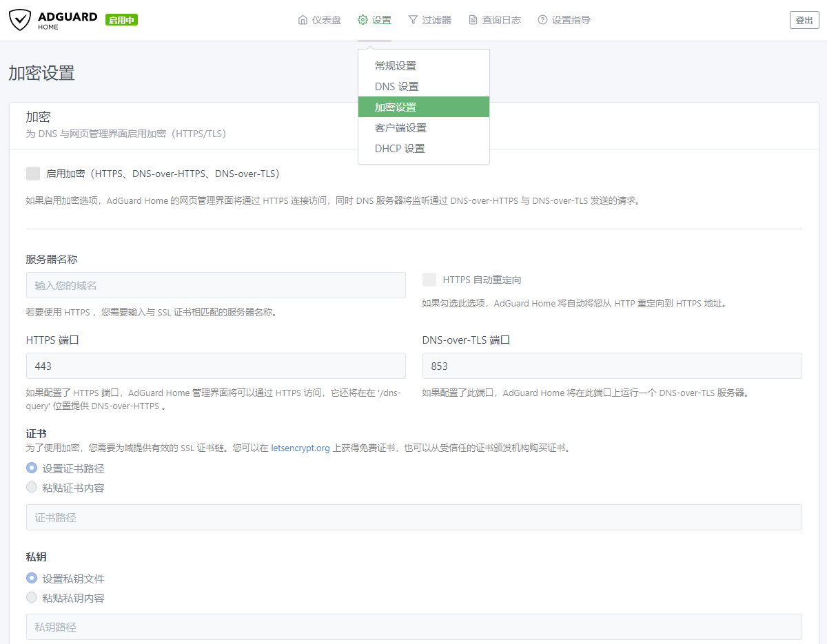
Task: Click the 设置 gear icon in the navbar
Action: [361, 20]
